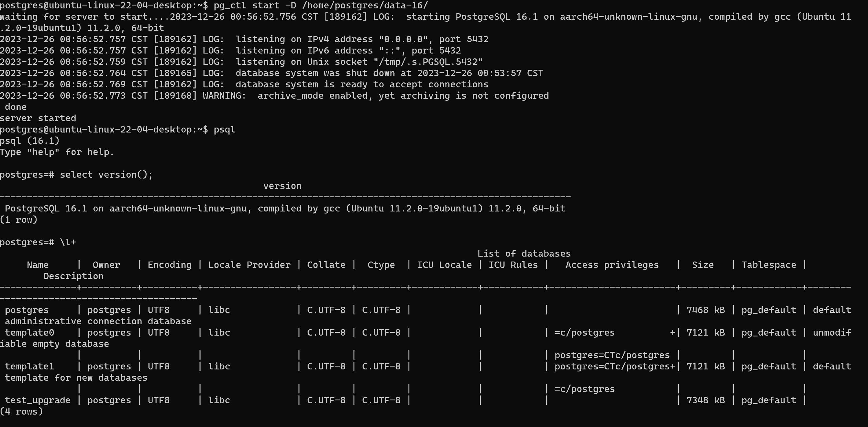Click the test_upgrade database name
868x427 pixels.
[38, 400]
